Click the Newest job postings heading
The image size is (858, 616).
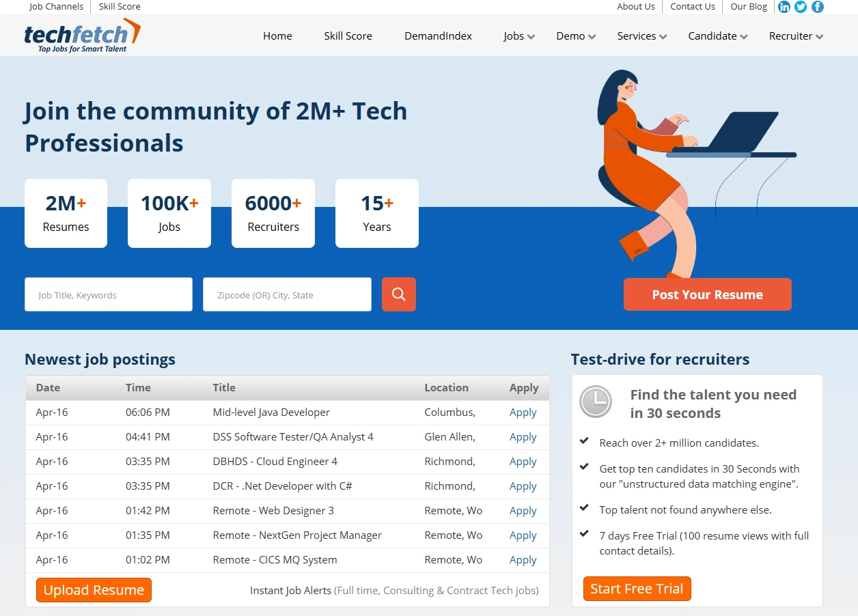tap(100, 359)
